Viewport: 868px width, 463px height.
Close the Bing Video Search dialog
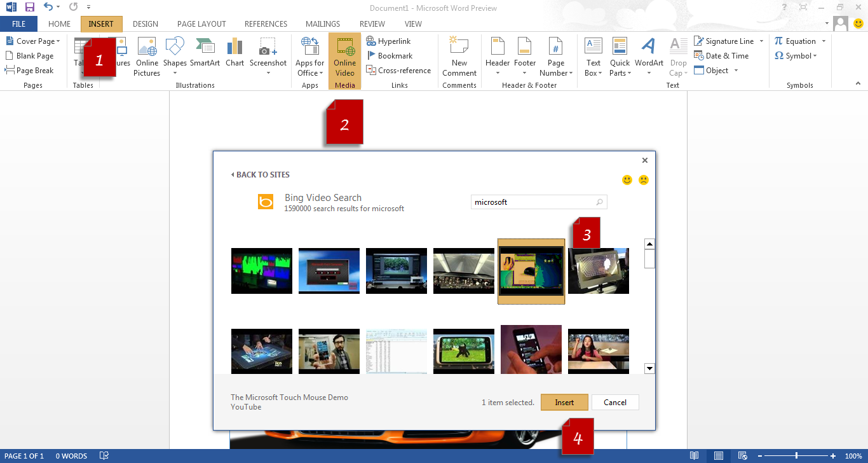point(645,160)
